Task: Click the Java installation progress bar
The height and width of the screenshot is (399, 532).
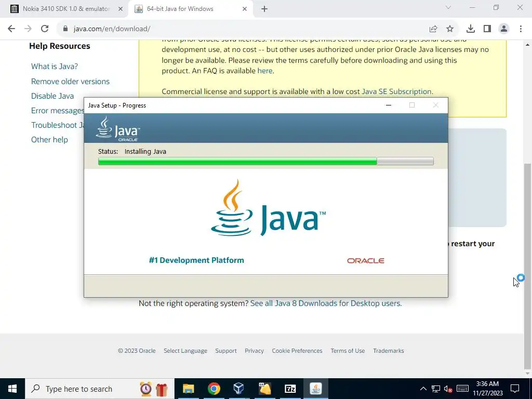Action: [x=265, y=161]
